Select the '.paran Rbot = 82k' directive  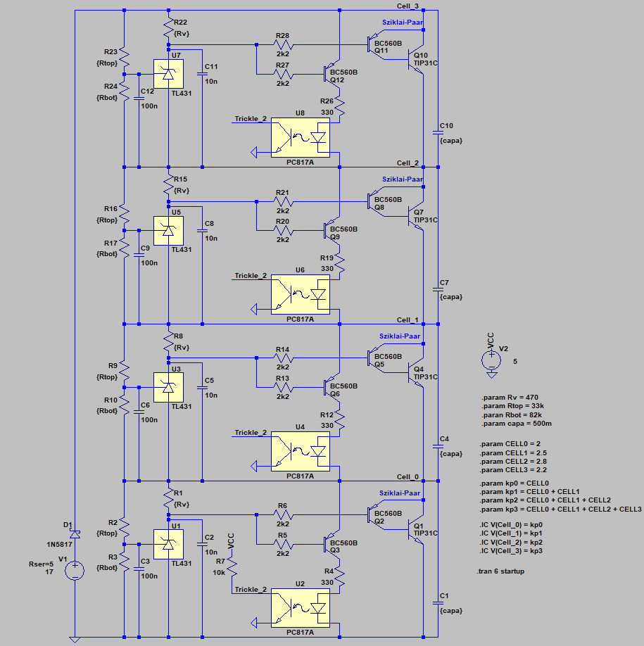click(511, 415)
